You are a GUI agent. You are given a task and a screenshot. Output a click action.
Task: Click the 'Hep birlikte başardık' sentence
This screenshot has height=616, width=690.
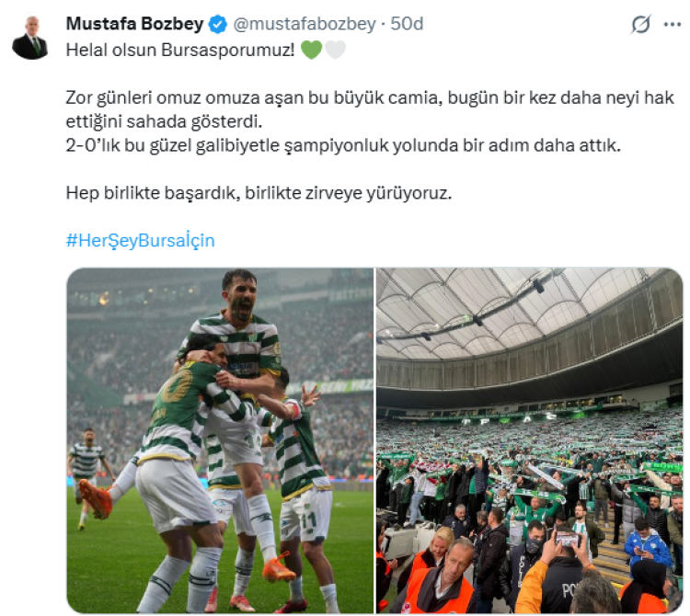(259, 192)
